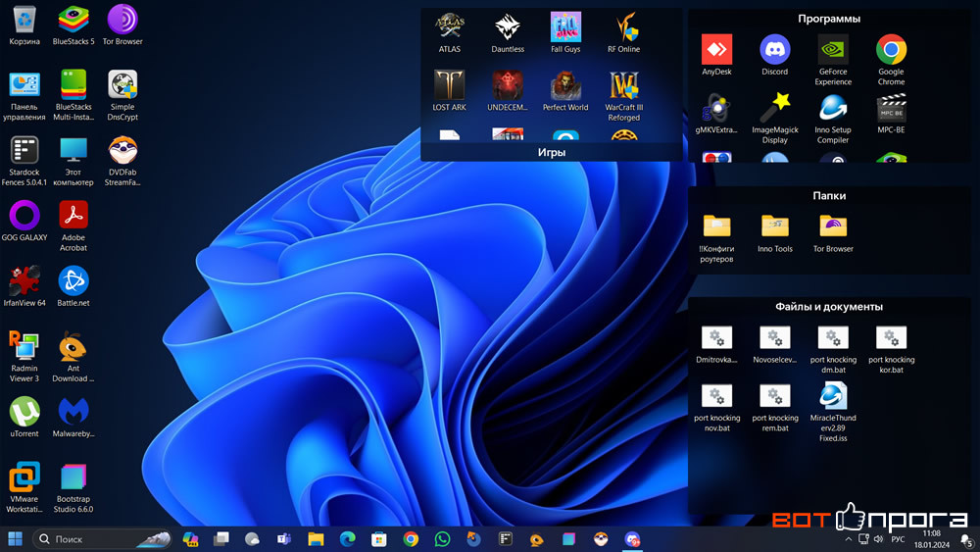Image resolution: width=980 pixels, height=552 pixels.
Task: Select port knocking rem.bat file
Action: click(x=774, y=408)
